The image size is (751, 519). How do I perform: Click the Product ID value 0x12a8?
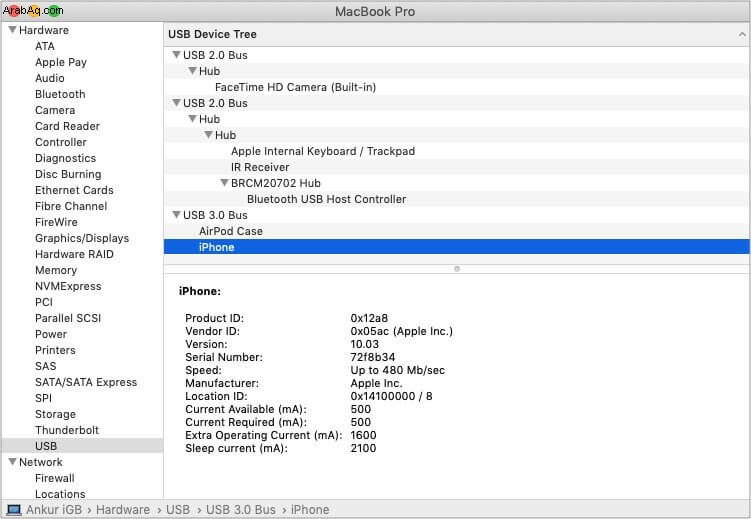click(x=369, y=318)
